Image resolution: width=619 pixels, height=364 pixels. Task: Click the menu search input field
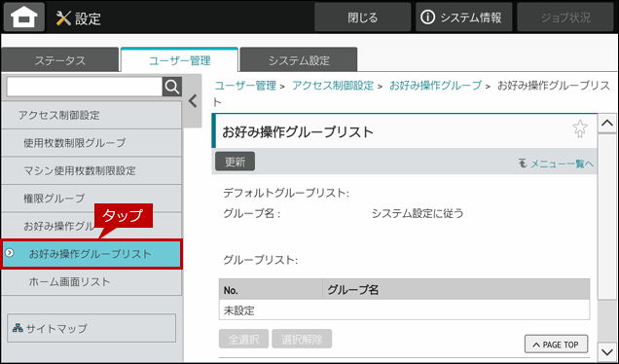[x=85, y=87]
